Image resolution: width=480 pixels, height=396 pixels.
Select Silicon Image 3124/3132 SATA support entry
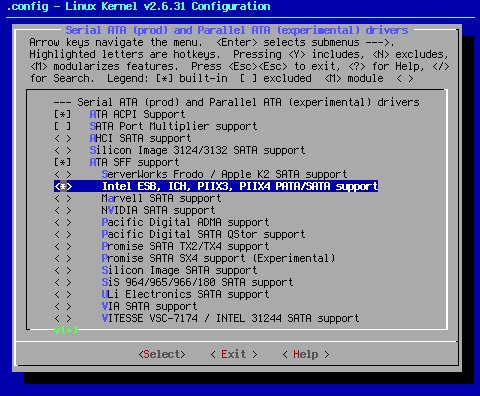click(x=197, y=150)
